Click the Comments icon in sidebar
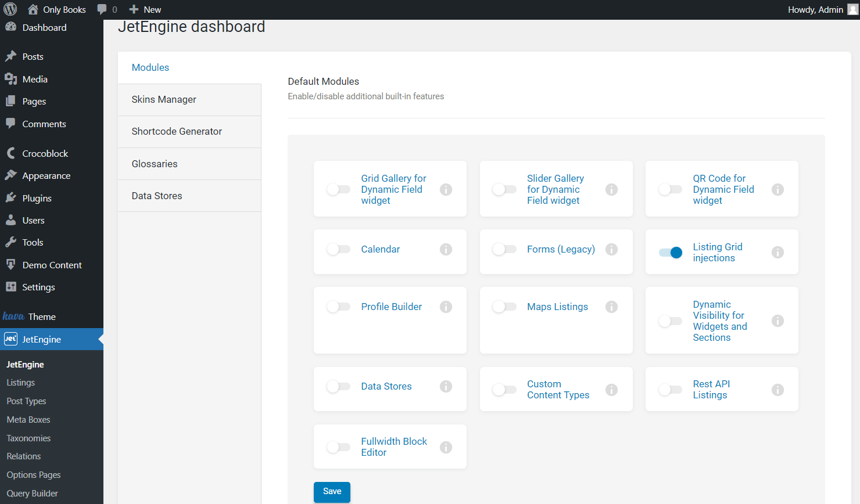The image size is (860, 504). coord(10,123)
